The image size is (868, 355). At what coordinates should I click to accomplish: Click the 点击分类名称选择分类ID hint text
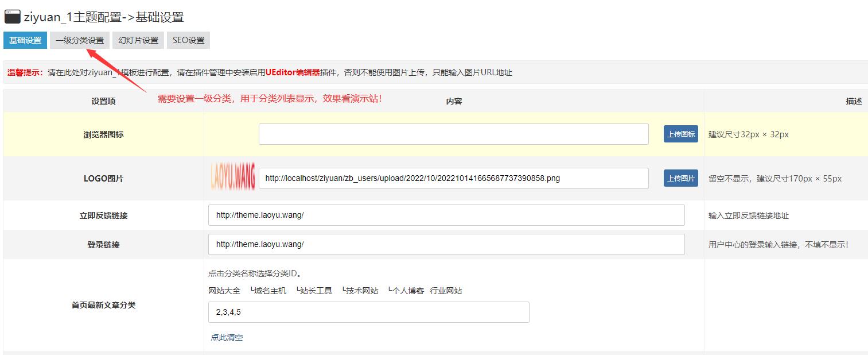coord(255,273)
